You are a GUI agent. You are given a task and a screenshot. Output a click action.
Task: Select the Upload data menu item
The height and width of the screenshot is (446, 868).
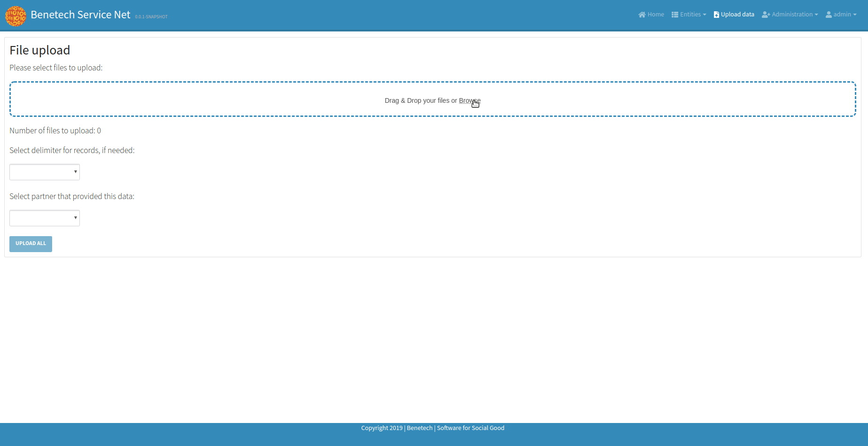(x=734, y=15)
